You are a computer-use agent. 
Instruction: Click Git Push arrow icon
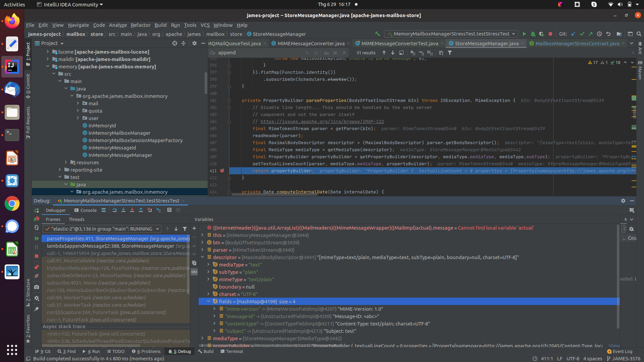[x=590, y=34]
